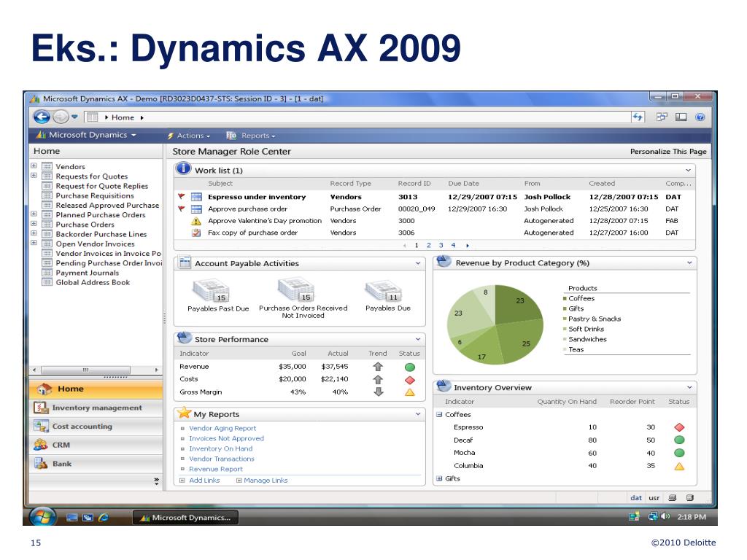
Task: Click the Windows Start orb
Action: [x=43, y=517]
